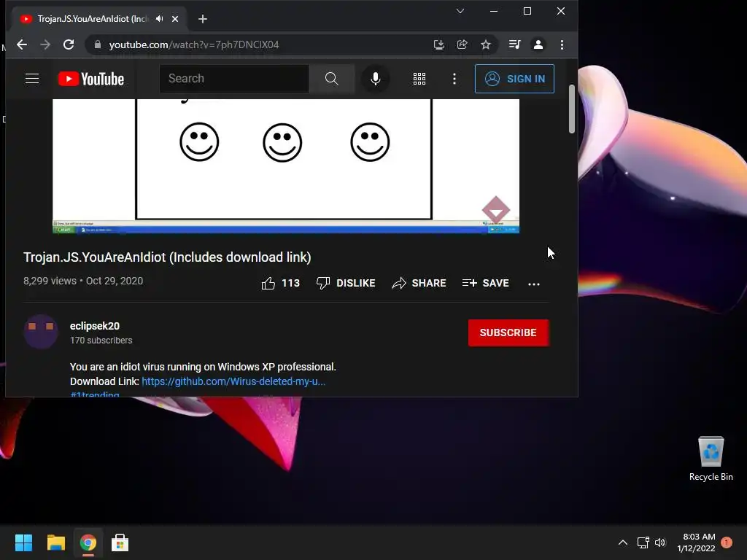The height and width of the screenshot is (560, 747).
Task: Open the tab search dropdown chevron
Action: click(460, 11)
